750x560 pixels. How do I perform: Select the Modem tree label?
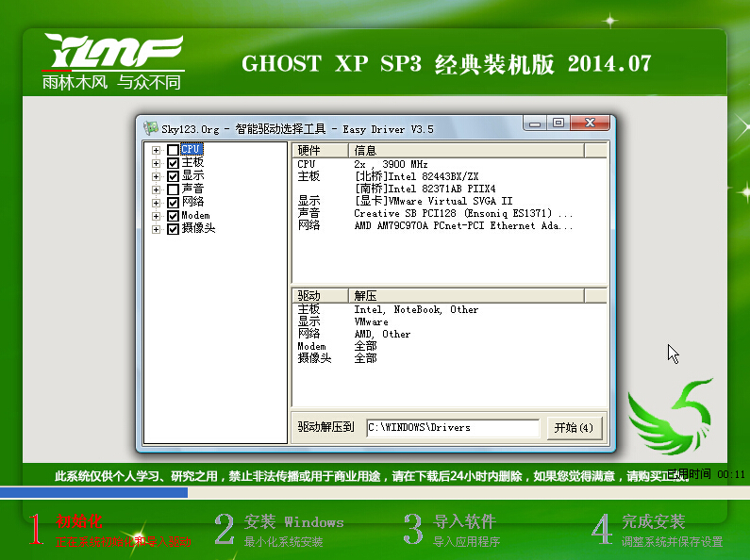coord(195,215)
